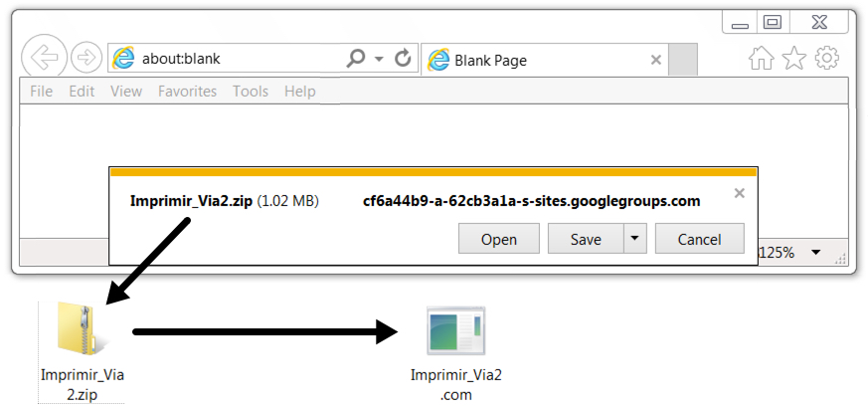Open the zoom level 125% dropdown
The image size is (868, 410).
pyautogui.click(x=816, y=253)
